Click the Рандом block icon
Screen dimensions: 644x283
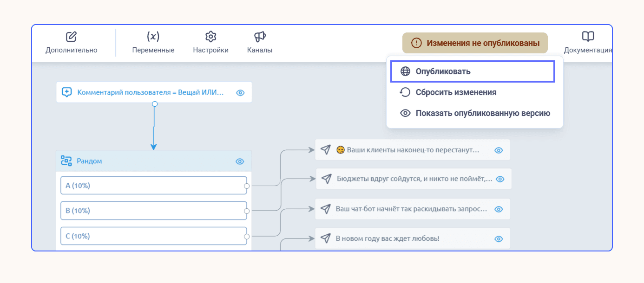coord(66,161)
